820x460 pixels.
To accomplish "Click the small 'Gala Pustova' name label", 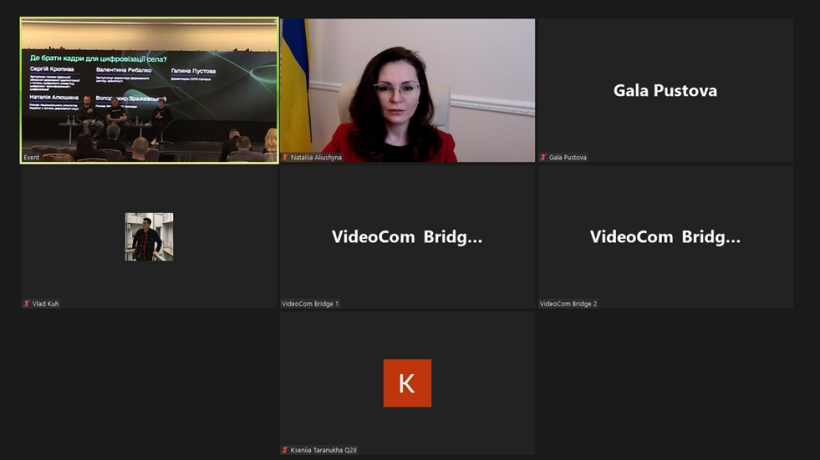I will tap(567, 157).
